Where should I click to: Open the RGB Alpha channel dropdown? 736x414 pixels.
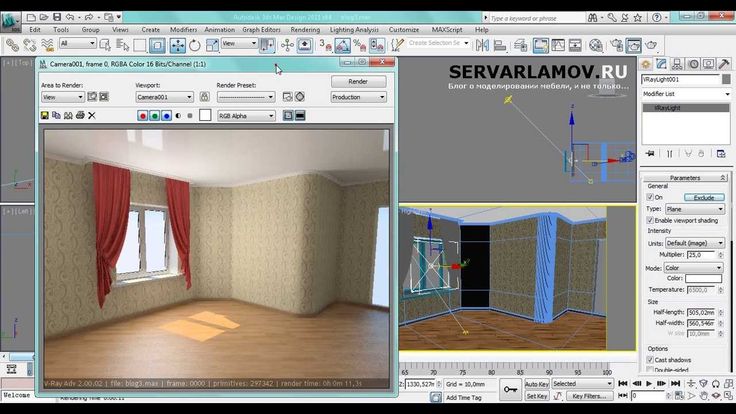(246, 115)
